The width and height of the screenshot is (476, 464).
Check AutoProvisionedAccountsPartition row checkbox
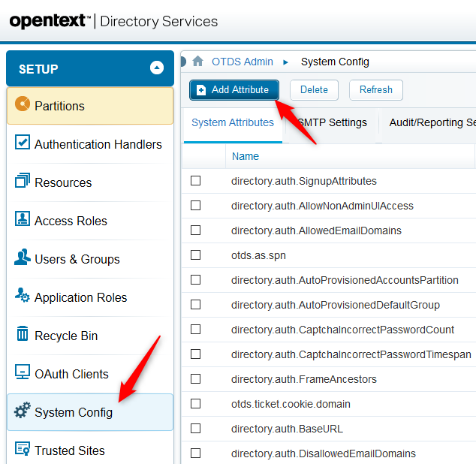pyautogui.click(x=195, y=279)
